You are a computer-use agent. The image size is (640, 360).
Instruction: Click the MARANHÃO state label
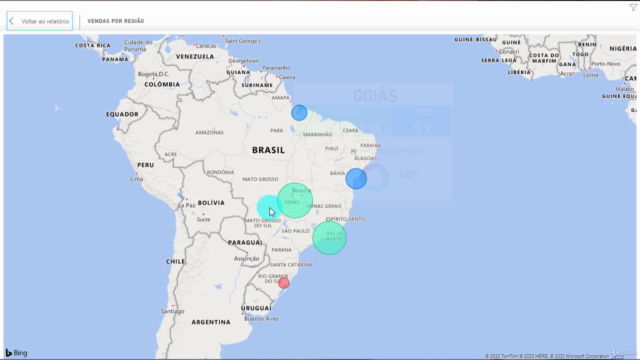click(318, 134)
